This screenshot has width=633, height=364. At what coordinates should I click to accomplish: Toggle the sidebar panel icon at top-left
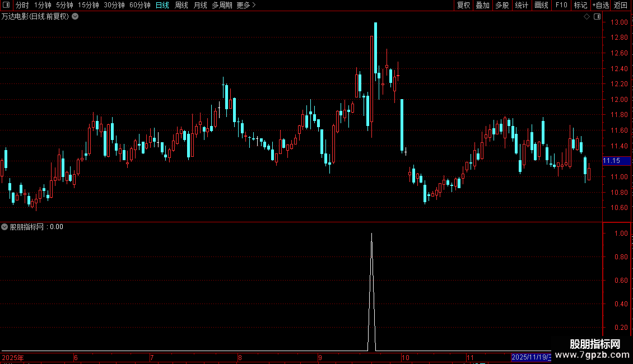coord(6,5)
